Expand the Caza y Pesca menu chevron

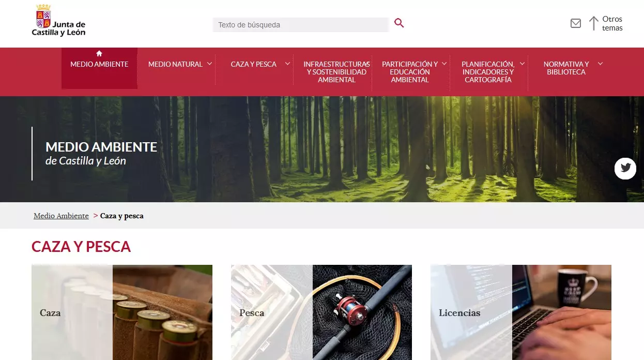click(x=287, y=64)
